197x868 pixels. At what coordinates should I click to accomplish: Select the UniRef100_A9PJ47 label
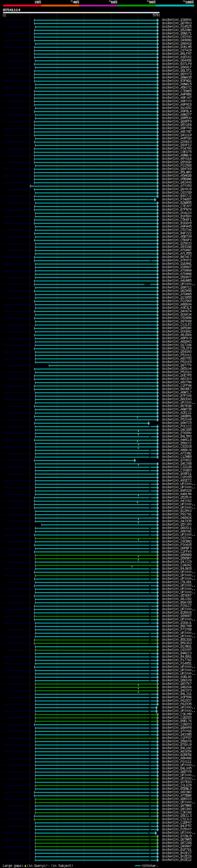pos(177,98)
